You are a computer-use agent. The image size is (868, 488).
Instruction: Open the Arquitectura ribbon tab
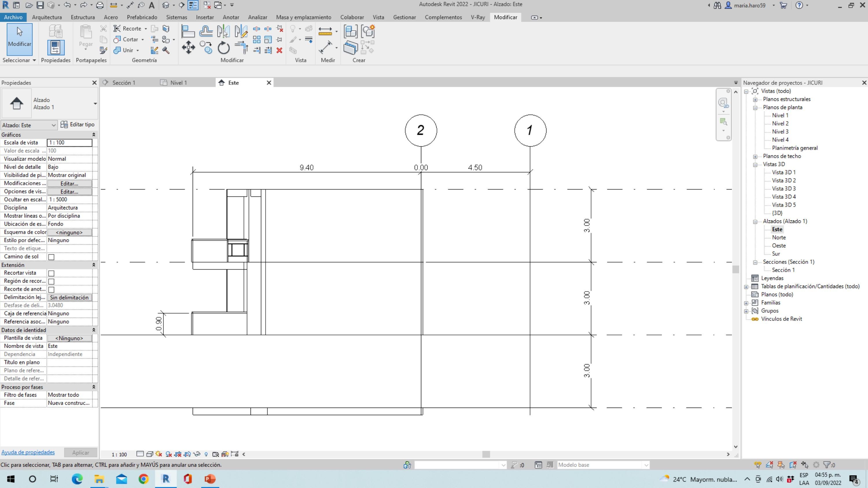(47, 17)
